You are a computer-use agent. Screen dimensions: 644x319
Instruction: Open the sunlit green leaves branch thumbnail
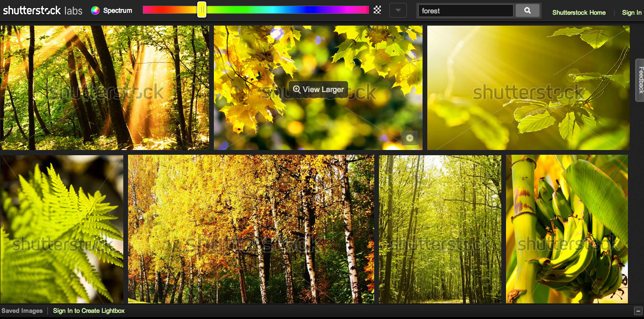point(528,88)
